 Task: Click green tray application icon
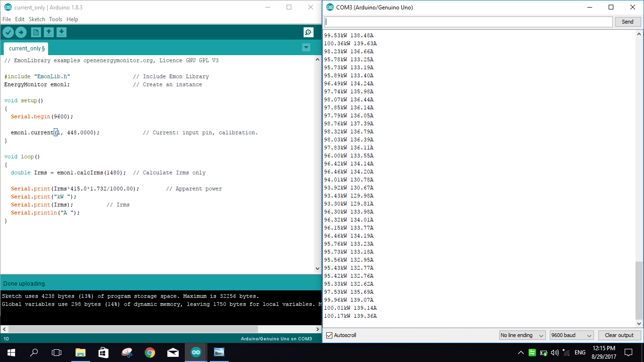point(532,352)
